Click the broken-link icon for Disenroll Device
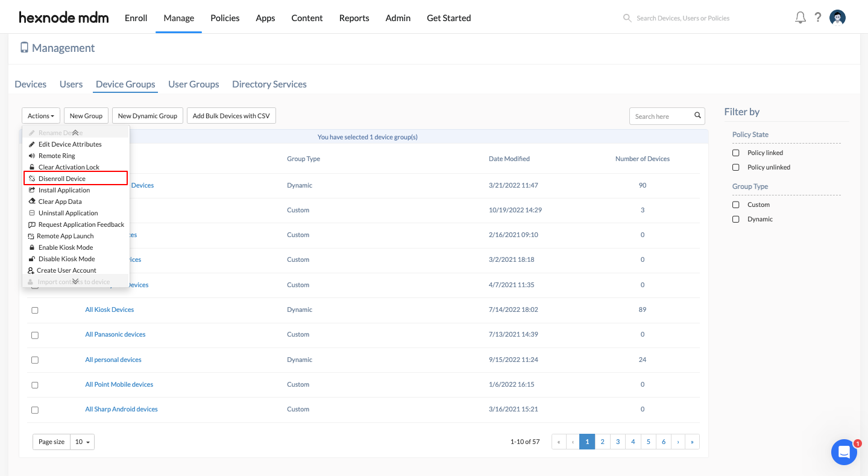 [x=32, y=179]
